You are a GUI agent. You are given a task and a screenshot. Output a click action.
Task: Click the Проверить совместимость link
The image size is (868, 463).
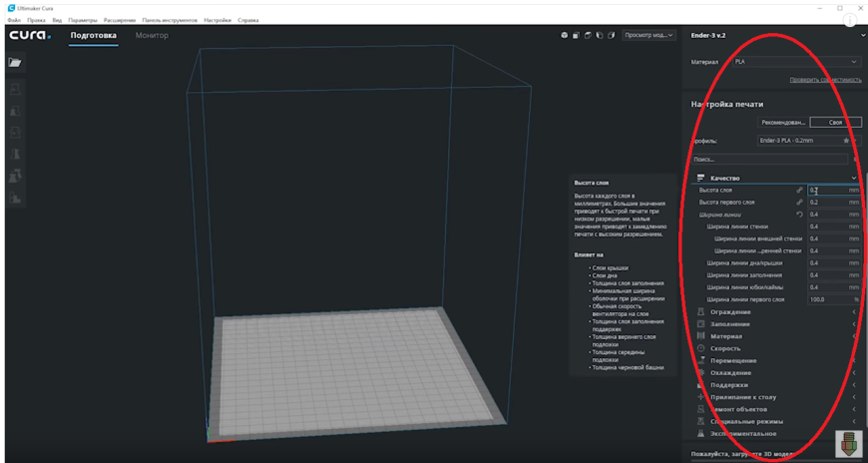point(825,80)
